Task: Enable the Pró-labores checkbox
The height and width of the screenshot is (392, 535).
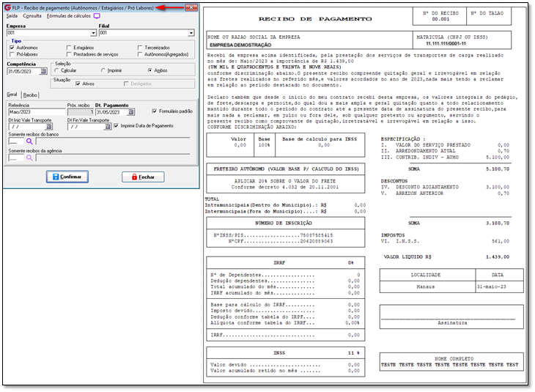Action: click(x=12, y=54)
